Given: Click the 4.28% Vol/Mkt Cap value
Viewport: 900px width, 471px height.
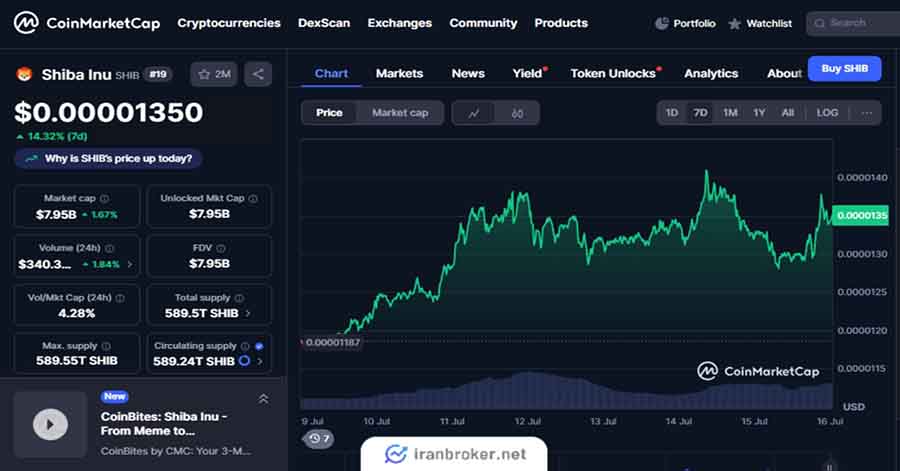Looking at the screenshot, I should pyautogui.click(x=76, y=314).
